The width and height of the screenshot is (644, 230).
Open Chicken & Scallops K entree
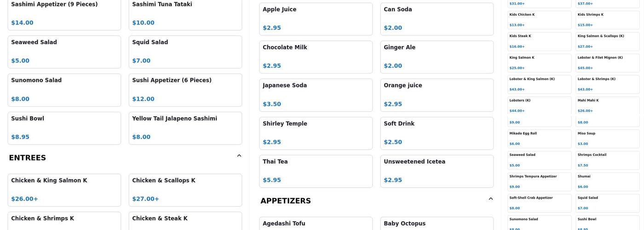185,190
